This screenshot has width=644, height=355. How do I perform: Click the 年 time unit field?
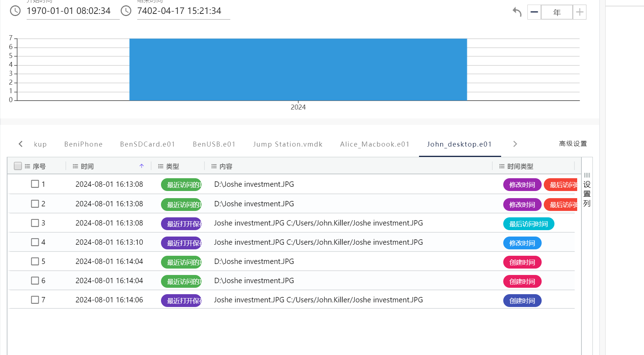coord(557,12)
